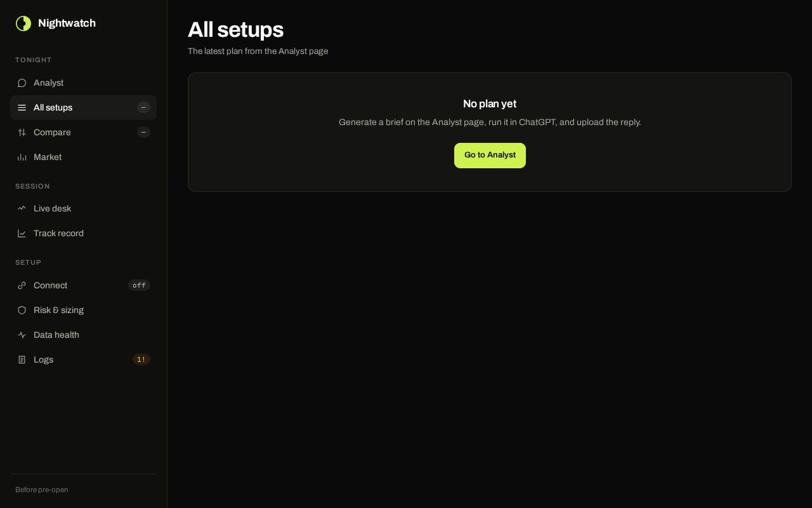Click the Nightwatch brand name

[67, 23]
